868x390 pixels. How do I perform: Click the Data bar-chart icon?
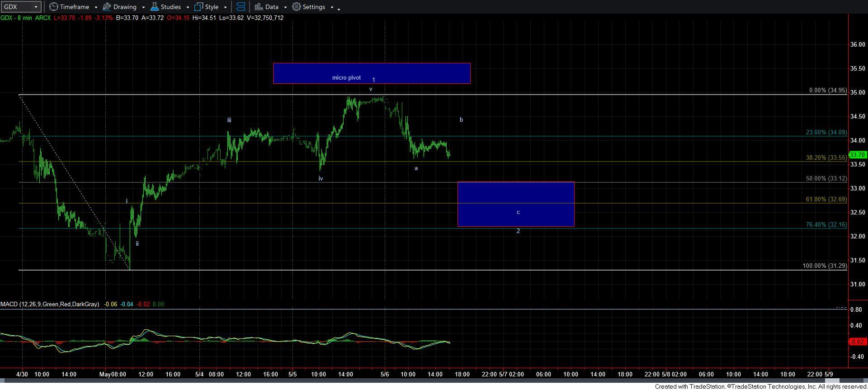click(x=258, y=7)
